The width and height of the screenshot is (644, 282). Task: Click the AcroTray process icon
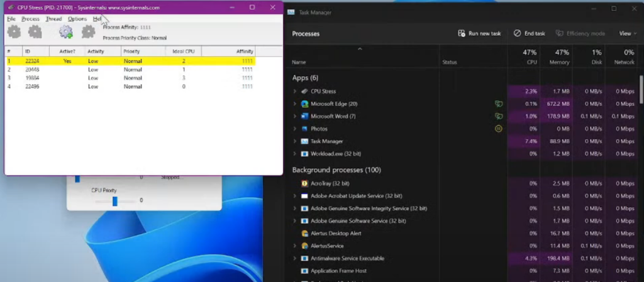[x=304, y=183]
